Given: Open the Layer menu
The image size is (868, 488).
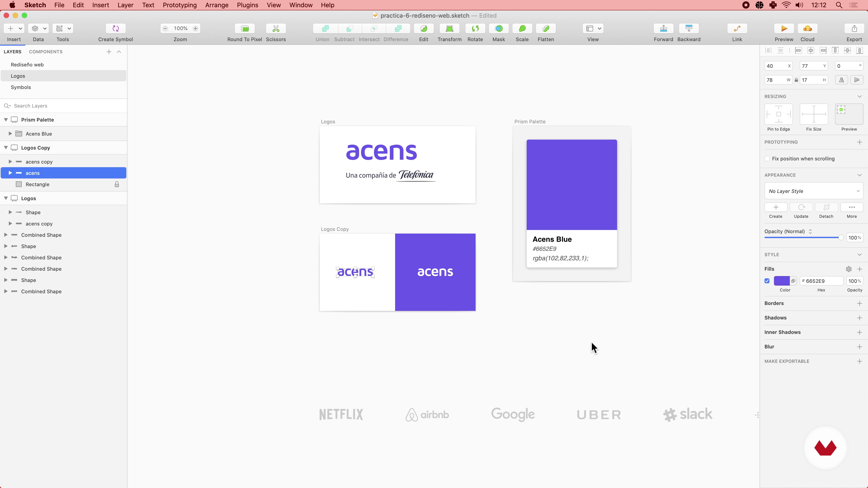Looking at the screenshot, I should point(125,5).
